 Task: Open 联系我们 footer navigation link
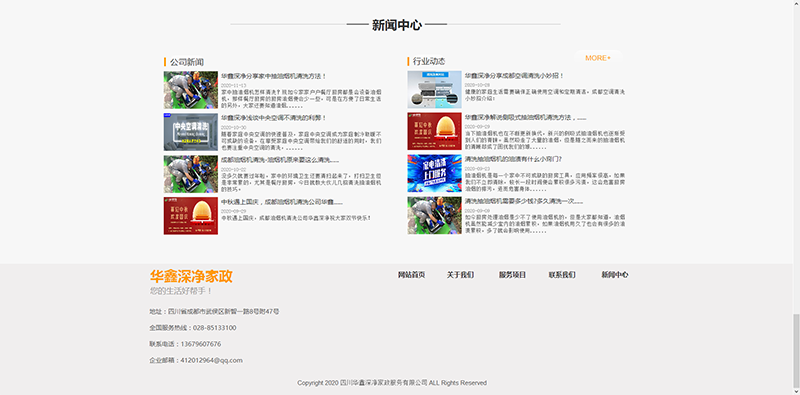[x=562, y=275]
